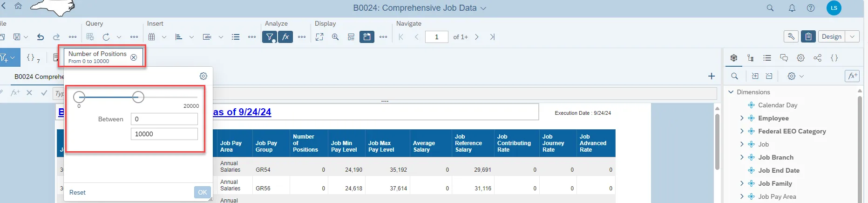Remove the Number of Positions filter

134,57
